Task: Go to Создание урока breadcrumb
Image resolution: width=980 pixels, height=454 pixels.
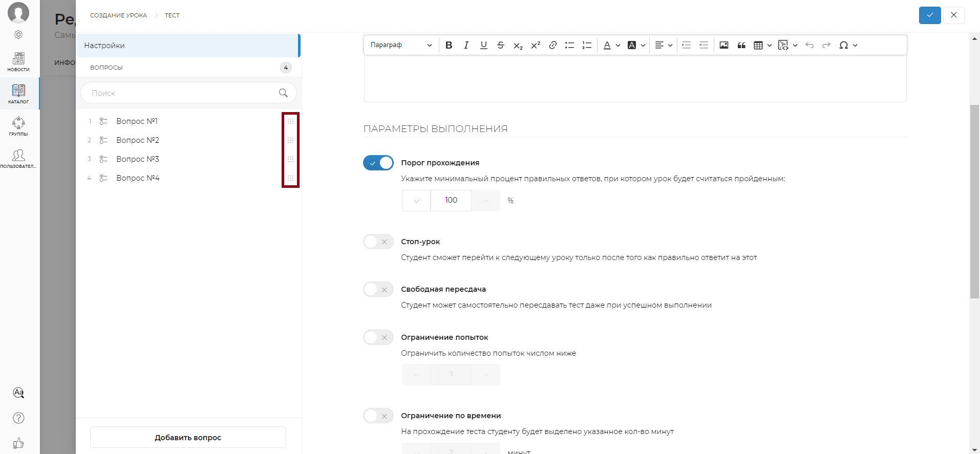Action: tap(118, 15)
